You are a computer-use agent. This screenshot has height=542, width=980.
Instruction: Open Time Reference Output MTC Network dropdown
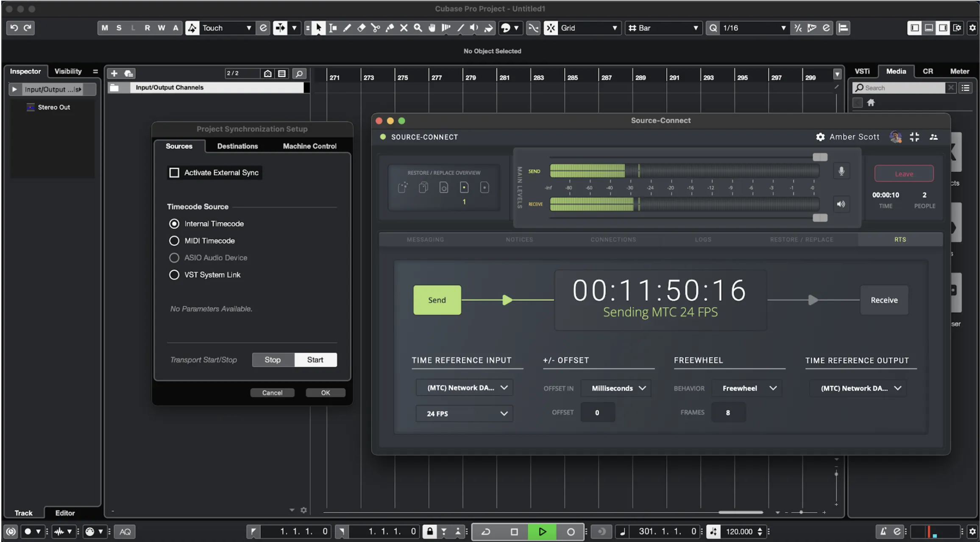(x=858, y=388)
